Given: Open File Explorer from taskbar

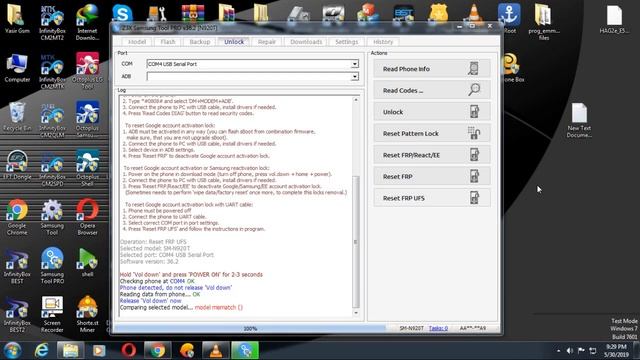Looking at the screenshot, I should pyautogui.click(x=70, y=351).
